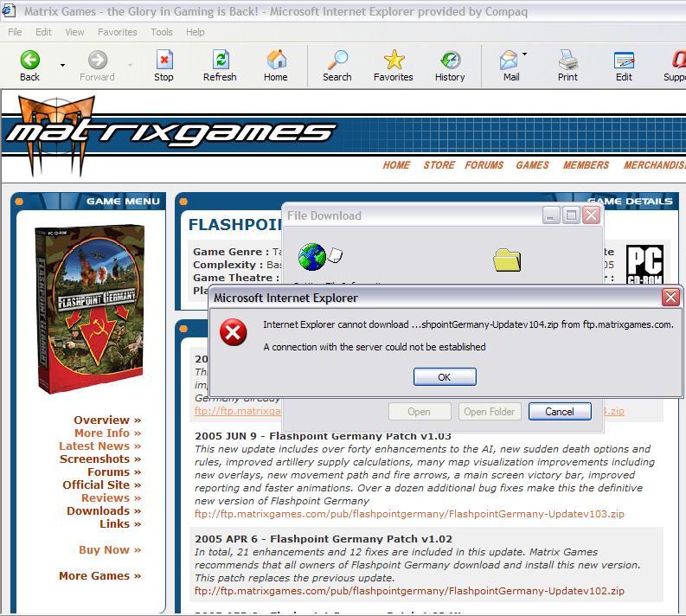This screenshot has width=686, height=616.
Task: Open the Screenshots game menu link
Action: coord(100,459)
